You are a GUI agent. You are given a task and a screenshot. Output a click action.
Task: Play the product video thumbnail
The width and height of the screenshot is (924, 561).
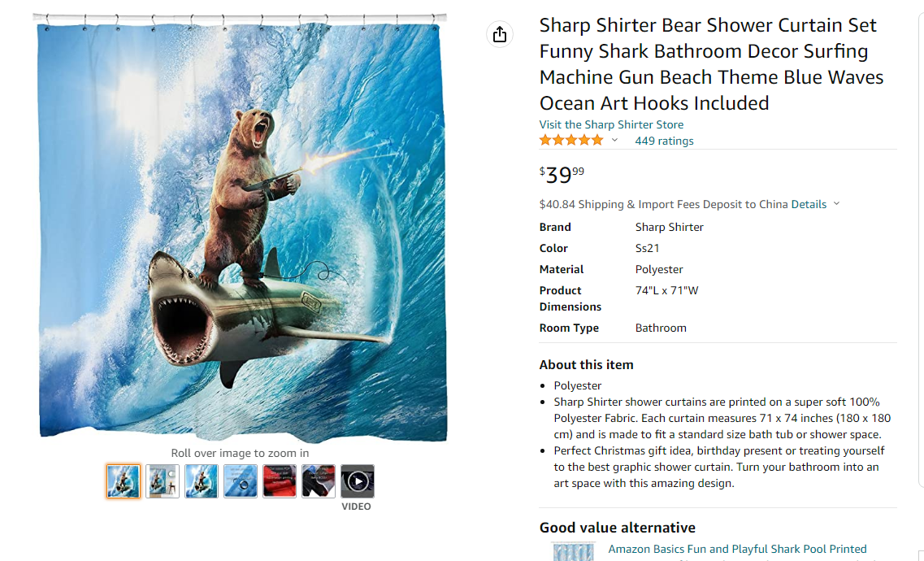(x=358, y=481)
